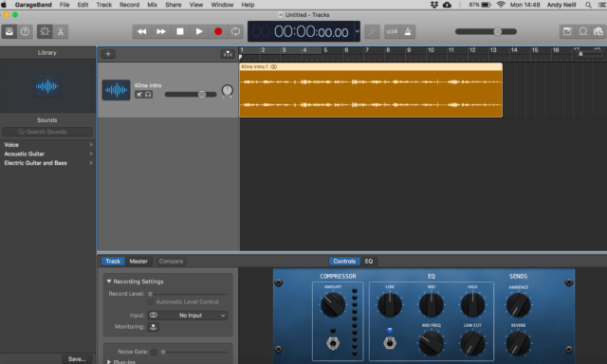Click the EQ Mid knob
Image resolution: width=607 pixels, height=364 pixels.
point(432,305)
